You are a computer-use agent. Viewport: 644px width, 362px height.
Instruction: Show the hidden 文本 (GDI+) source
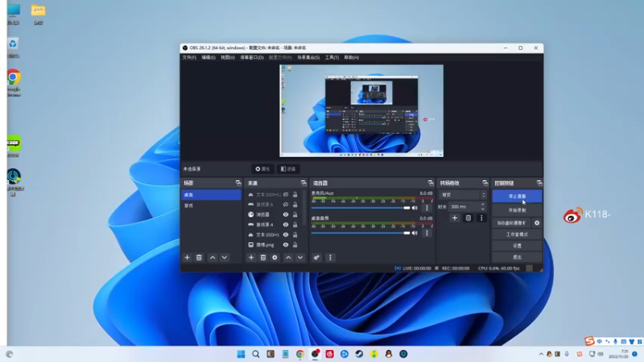click(x=286, y=195)
